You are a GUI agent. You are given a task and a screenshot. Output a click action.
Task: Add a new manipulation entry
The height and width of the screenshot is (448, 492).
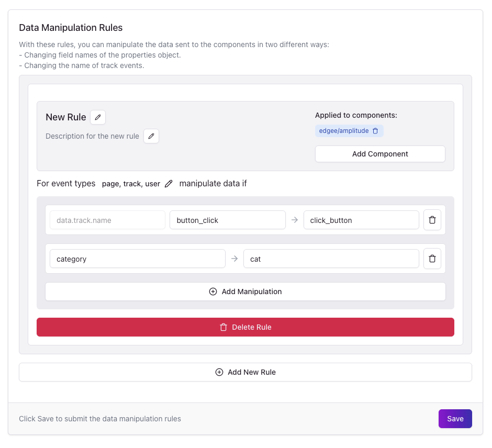pos(245,292)
